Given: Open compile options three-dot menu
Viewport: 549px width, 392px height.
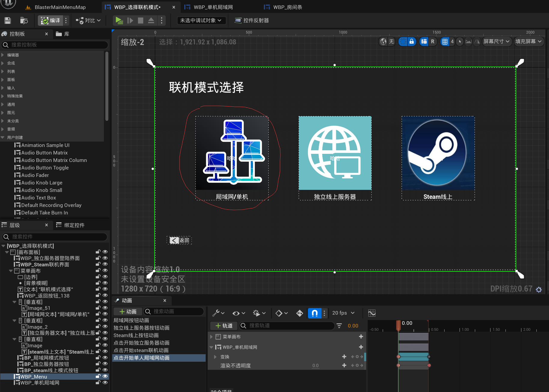Looking at the screenshot, I should click(66, 20).
